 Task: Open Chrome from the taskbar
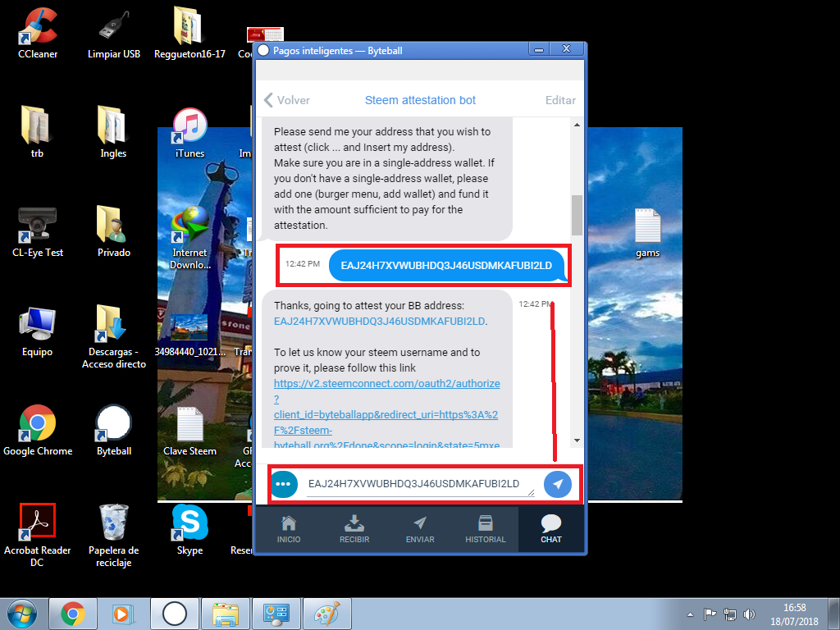(73, 614)
